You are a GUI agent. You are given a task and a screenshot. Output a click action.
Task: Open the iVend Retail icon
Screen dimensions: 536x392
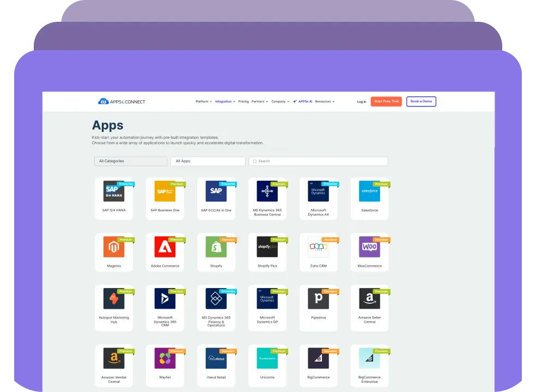pyautogui.click(x=216, y=358)
